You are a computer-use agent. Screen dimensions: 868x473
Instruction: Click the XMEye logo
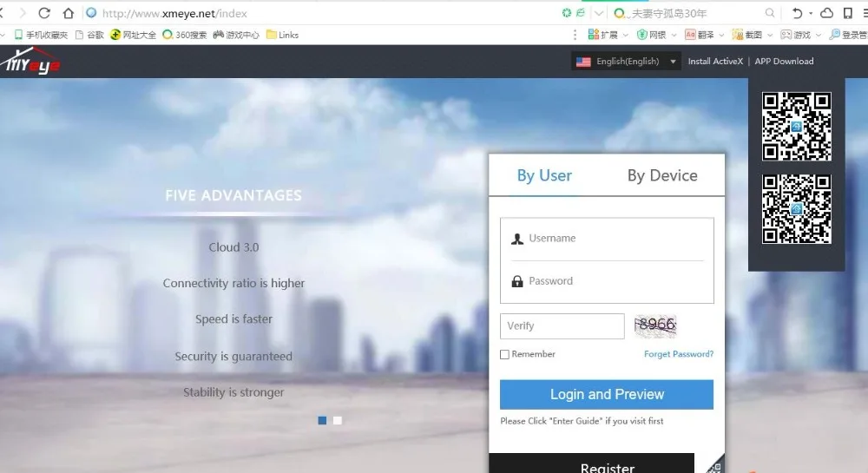[30, 61]
